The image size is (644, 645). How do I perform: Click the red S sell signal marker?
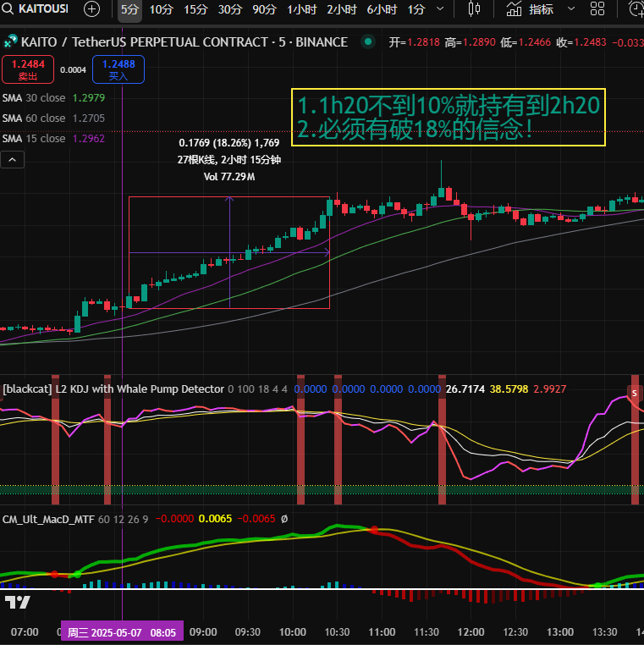(634, 393)
